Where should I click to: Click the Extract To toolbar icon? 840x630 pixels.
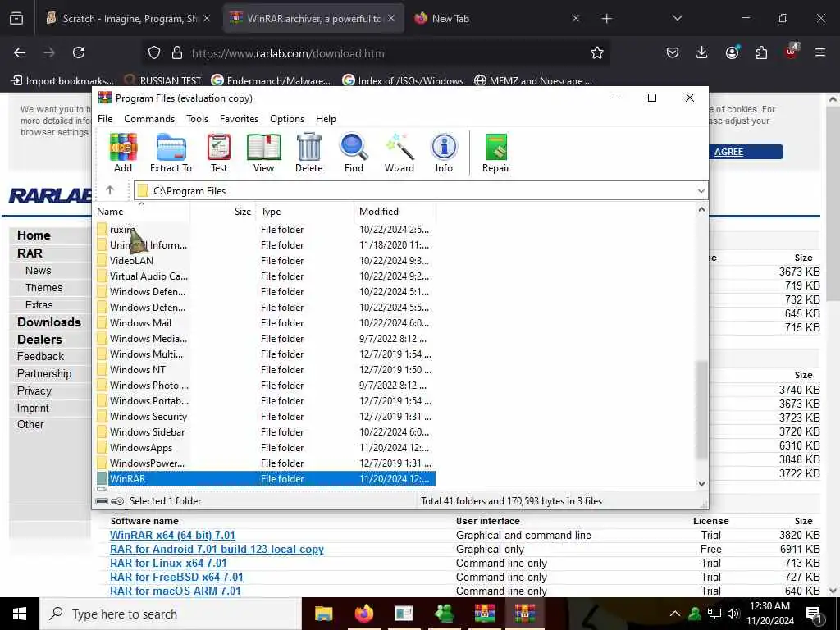171,153
